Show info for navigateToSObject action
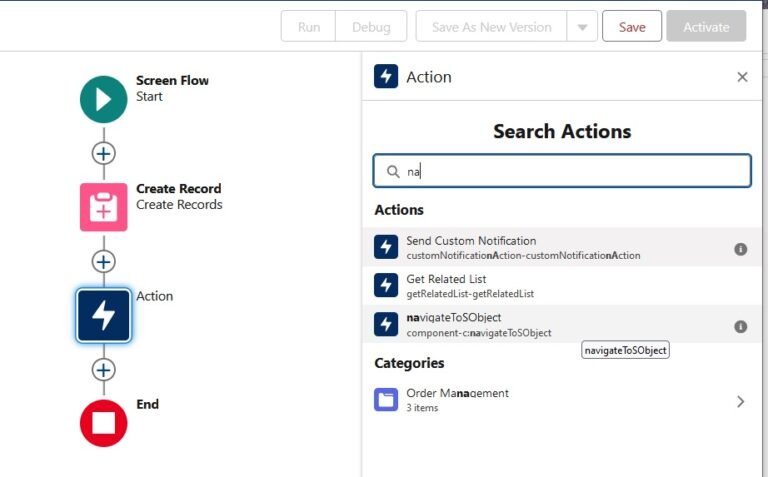Image resolution: width=768 pixels, height=477 pixels. [x=741, y=326]
